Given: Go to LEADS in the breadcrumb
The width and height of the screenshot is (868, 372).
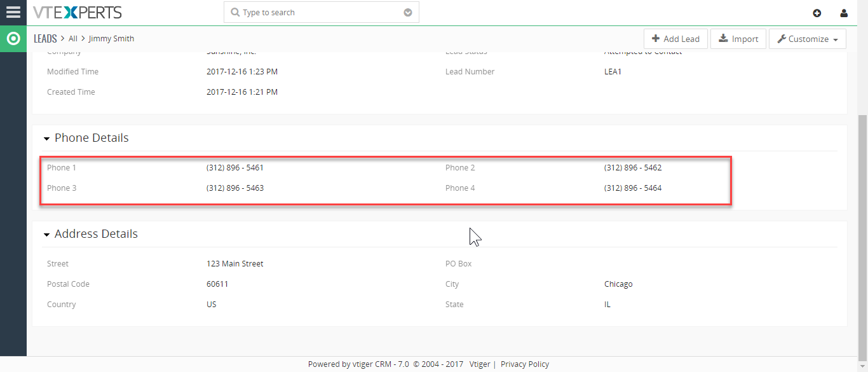Looking at the screenshot, I should [x=45, y=39].
